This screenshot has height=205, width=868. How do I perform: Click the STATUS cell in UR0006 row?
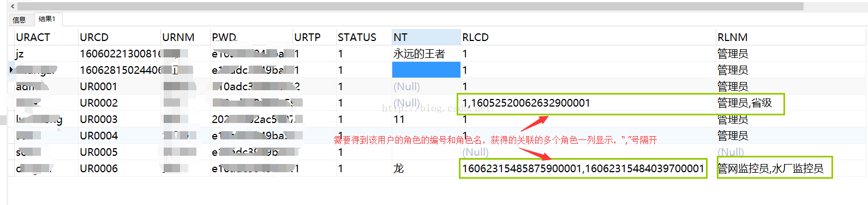point(364,168)
